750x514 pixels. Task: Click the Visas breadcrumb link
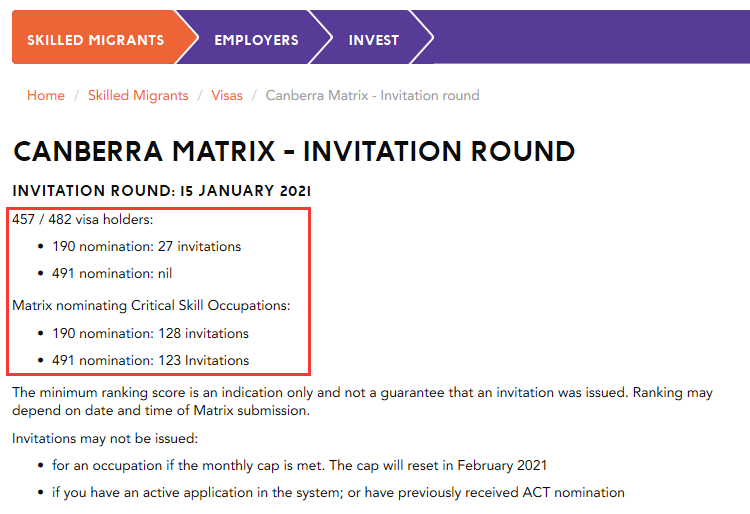click(x=227, y=96)
